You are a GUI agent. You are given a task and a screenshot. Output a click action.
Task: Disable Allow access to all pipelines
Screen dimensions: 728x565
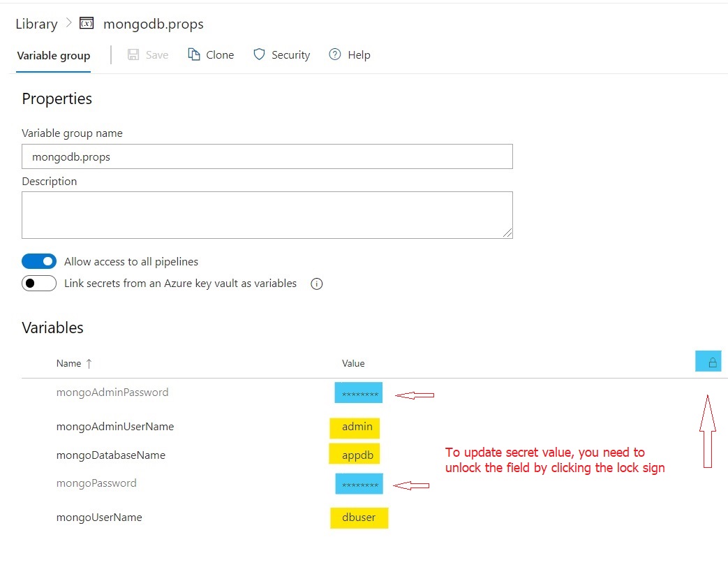(39, 262)
